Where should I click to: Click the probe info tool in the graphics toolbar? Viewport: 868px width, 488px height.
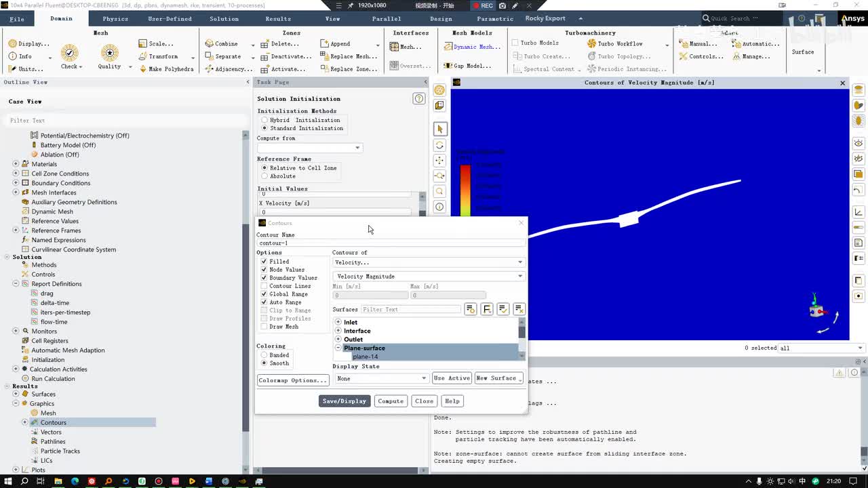tap(439, 207)
